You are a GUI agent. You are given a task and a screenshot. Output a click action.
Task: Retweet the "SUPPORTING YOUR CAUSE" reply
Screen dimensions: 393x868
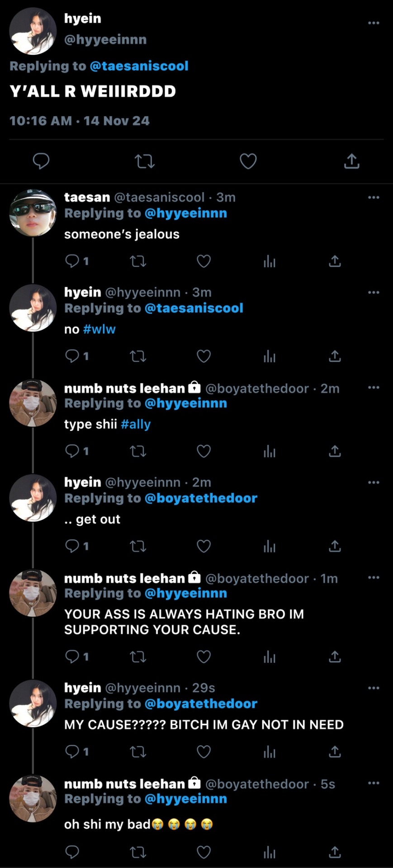[x=138, y=656]
